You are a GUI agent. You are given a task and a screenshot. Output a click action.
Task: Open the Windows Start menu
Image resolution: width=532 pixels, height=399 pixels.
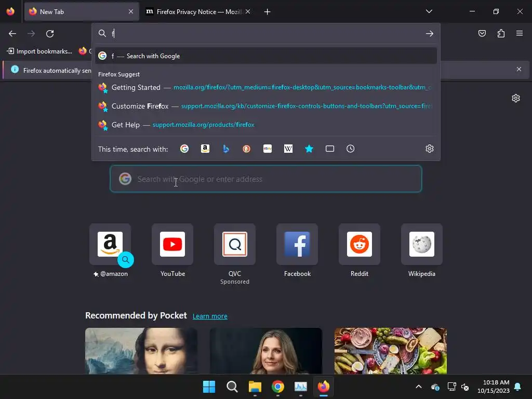209,387
